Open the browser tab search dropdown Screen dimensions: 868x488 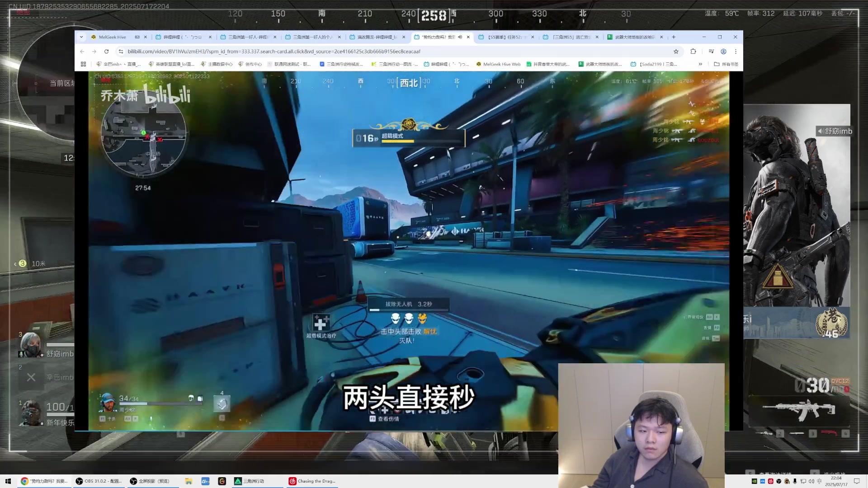coord(81,37)
